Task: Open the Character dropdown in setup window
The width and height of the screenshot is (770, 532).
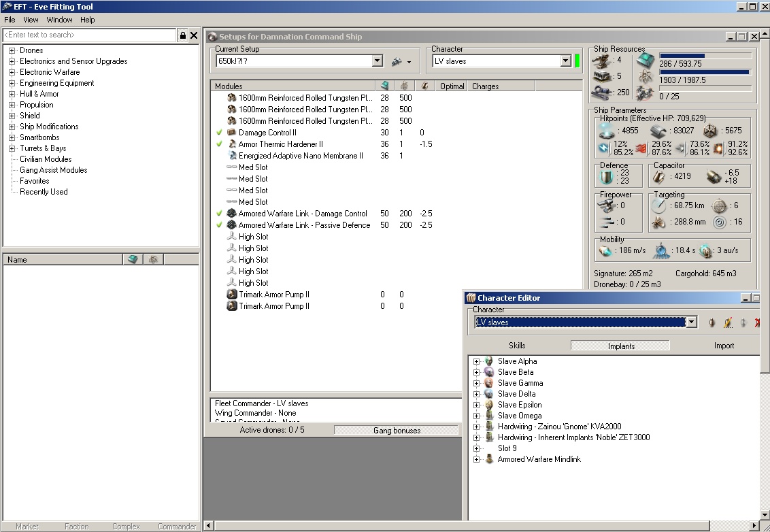Action: pos(566,61)
